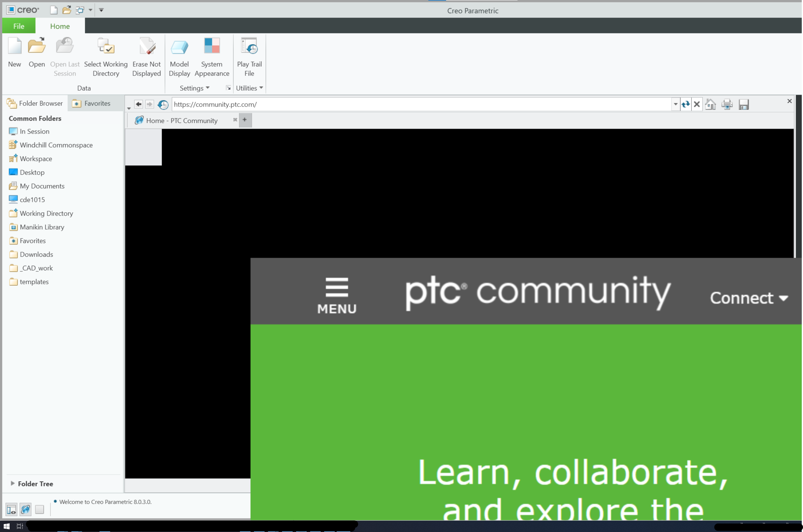Toggle the web browser globe icon
This screenshot has height=532, width=803.
25,509
